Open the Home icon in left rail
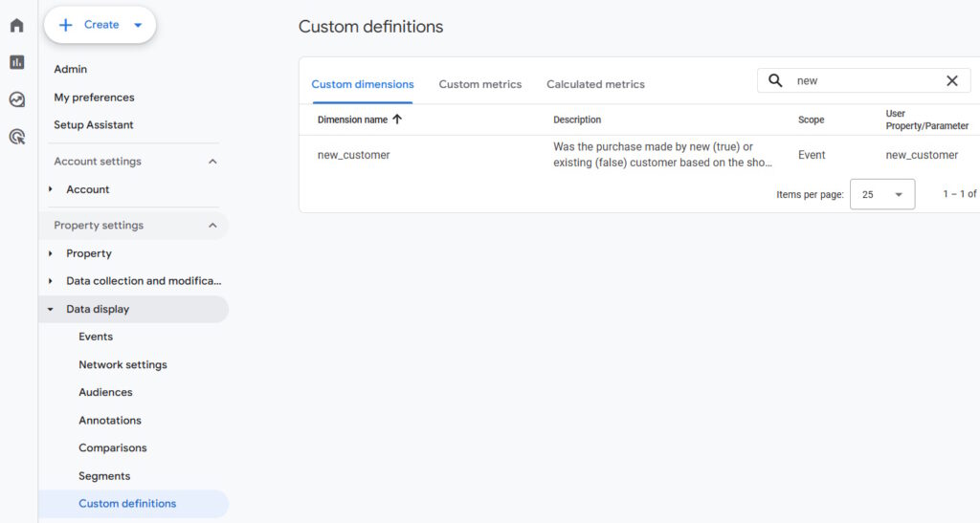Viewport: 980px width, 523px height. tap(16, 25)
